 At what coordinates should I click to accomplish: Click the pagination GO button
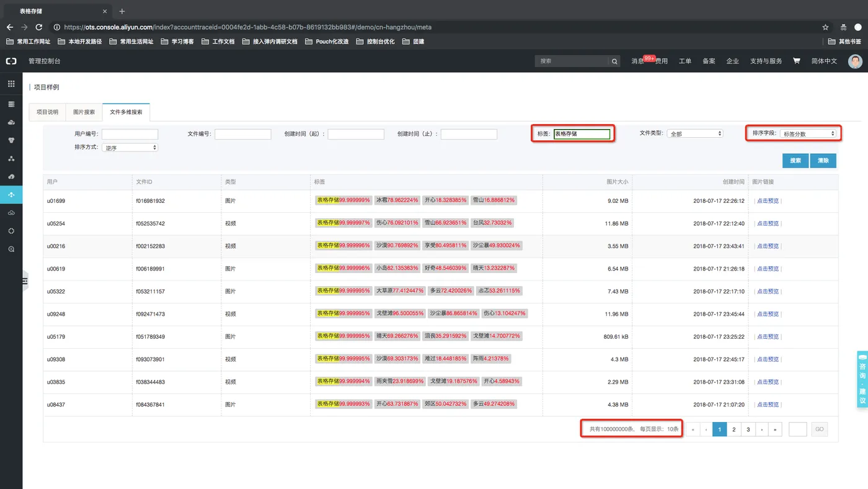coord(820,429)
